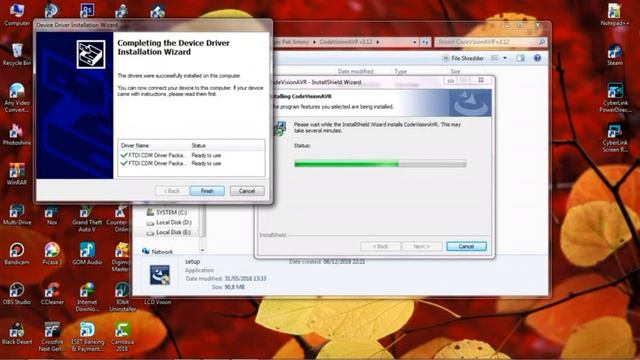Viewport: 640px width, 360px height.
Task: Click the disabled Back button in driver wizard
Action: point(171,191)
